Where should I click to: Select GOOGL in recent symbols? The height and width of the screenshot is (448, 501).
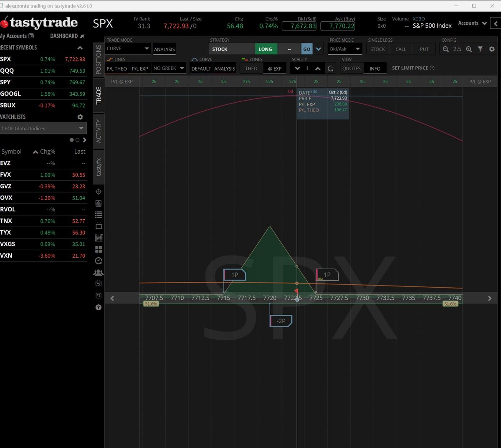pyautogui.click(x=43, y=94)
